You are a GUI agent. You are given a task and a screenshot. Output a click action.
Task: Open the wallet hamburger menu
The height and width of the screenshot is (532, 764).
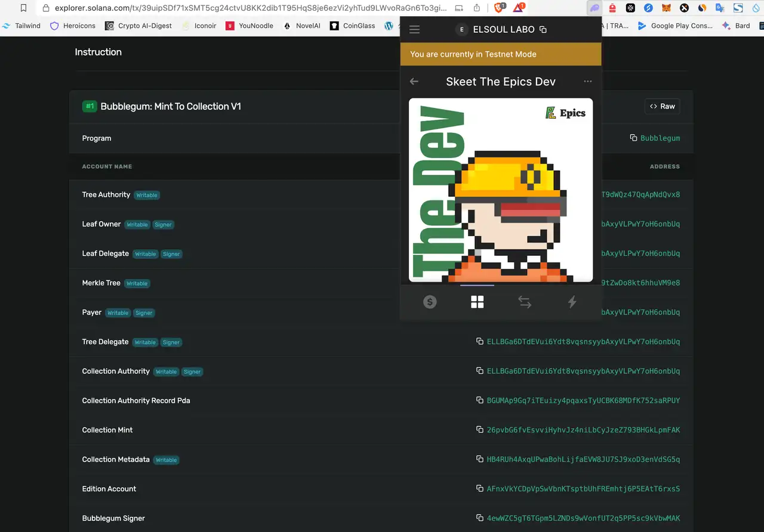coord(414,30)
